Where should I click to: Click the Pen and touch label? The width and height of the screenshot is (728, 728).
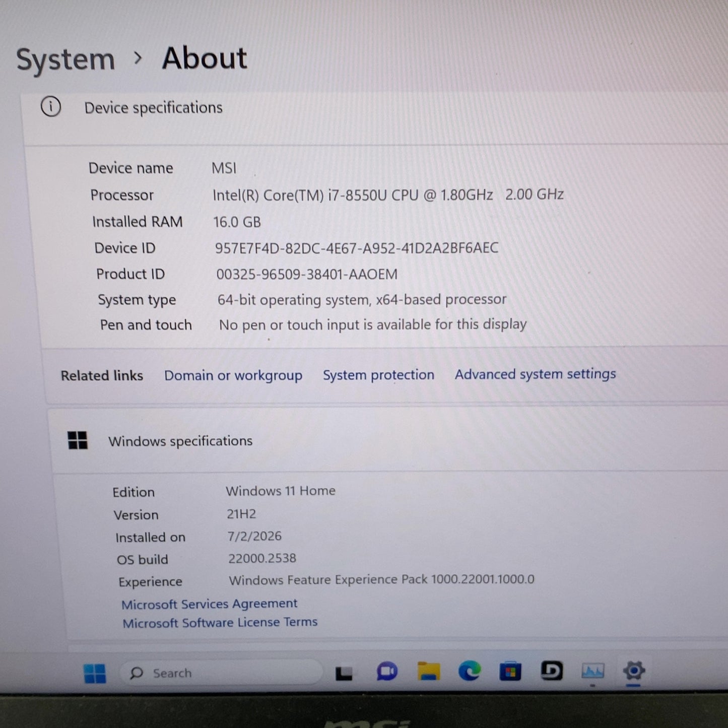[146, 325]
